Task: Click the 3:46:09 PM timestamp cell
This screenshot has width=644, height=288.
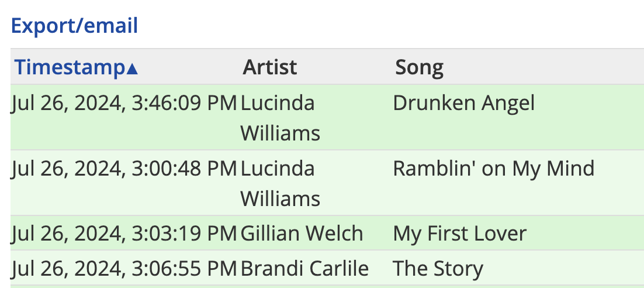Action: pos(124,103)
